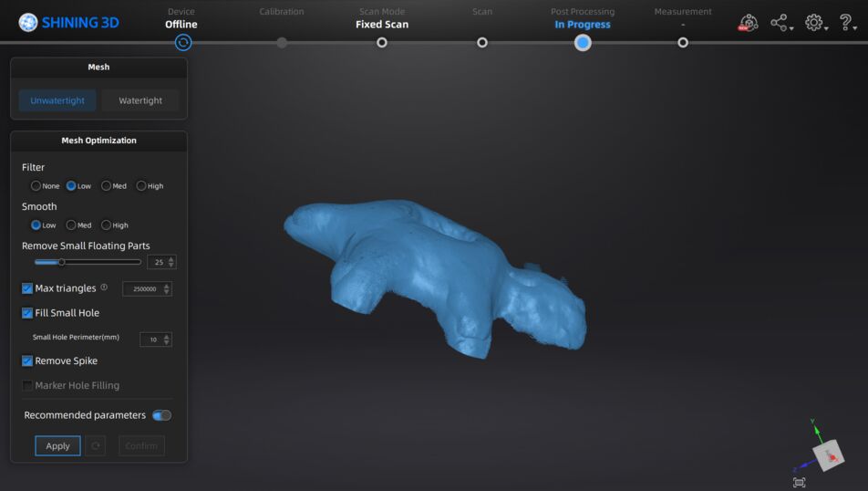Set Smooth to Low
868x491 pixels.
[36, 225]
